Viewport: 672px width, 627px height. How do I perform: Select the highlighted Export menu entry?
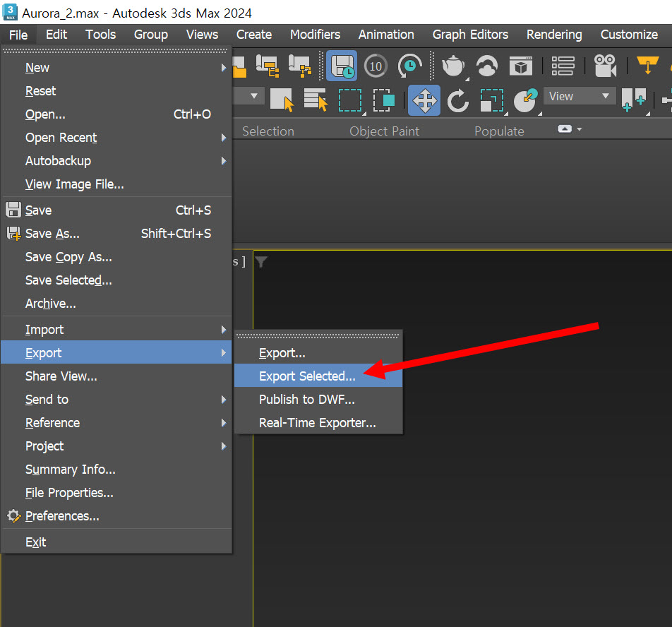tap(116, 352)
